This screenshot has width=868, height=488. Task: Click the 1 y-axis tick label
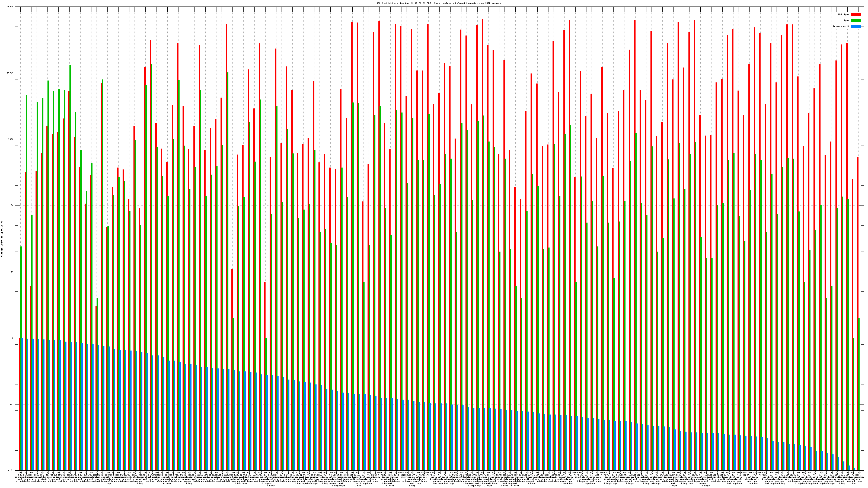13,338
